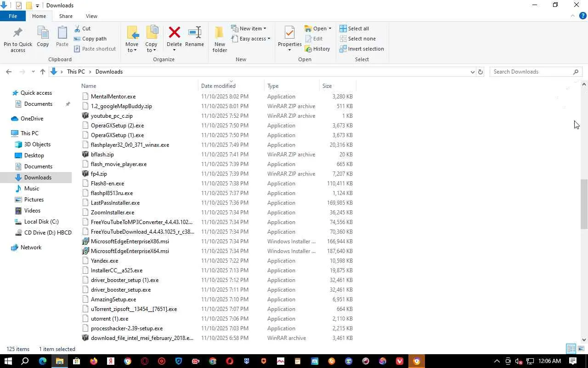The width and height of the screenshot is (588, 368).
Task: Select the file processhacker-2.39-setup.exe
Action: (127, 328)
